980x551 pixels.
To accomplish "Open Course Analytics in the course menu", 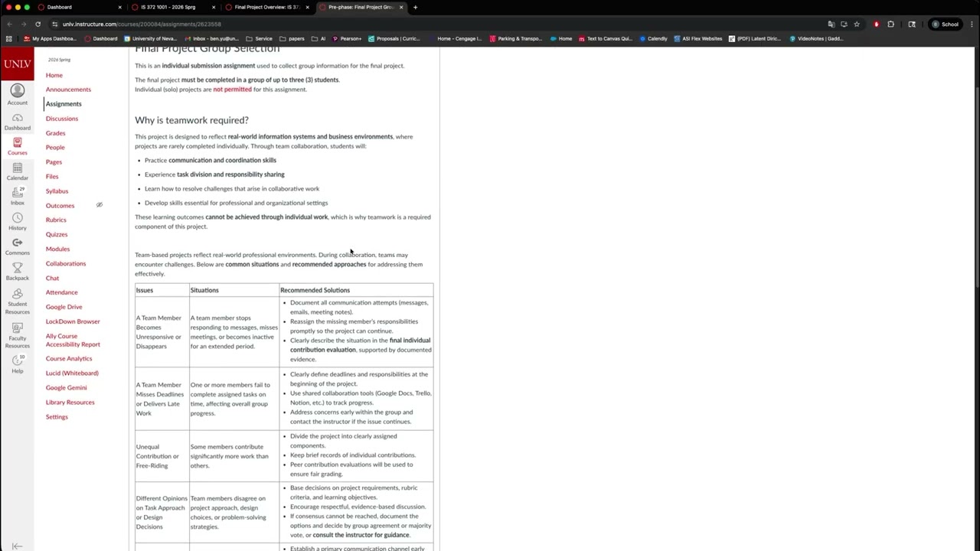I will click(69, 358).
